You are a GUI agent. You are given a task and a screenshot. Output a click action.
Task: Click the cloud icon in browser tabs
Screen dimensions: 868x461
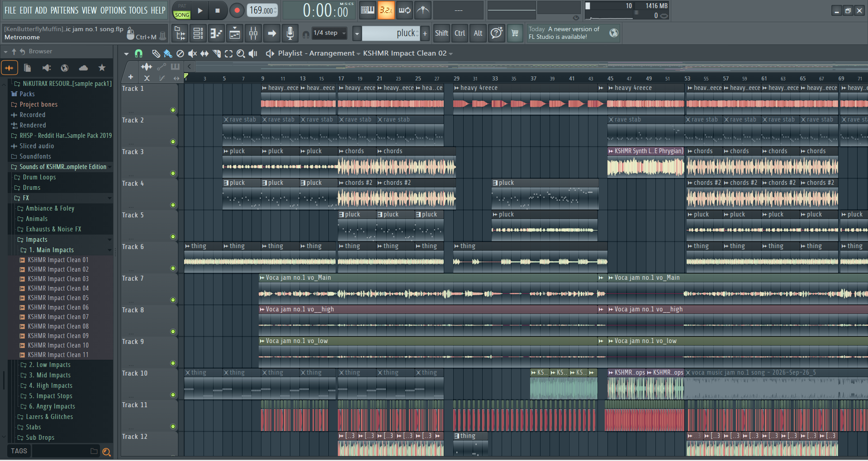83,68
